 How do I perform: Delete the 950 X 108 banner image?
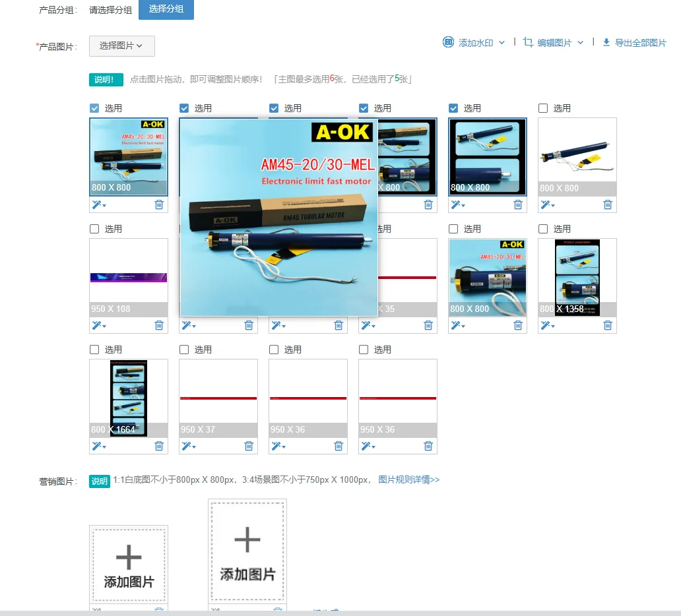tap(159, 325)
